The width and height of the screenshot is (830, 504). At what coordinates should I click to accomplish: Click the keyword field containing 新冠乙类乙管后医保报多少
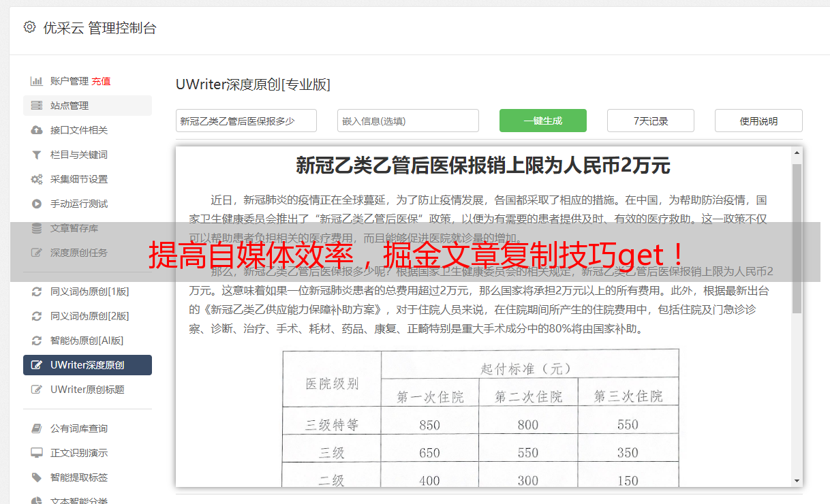[x=246, y=121]
